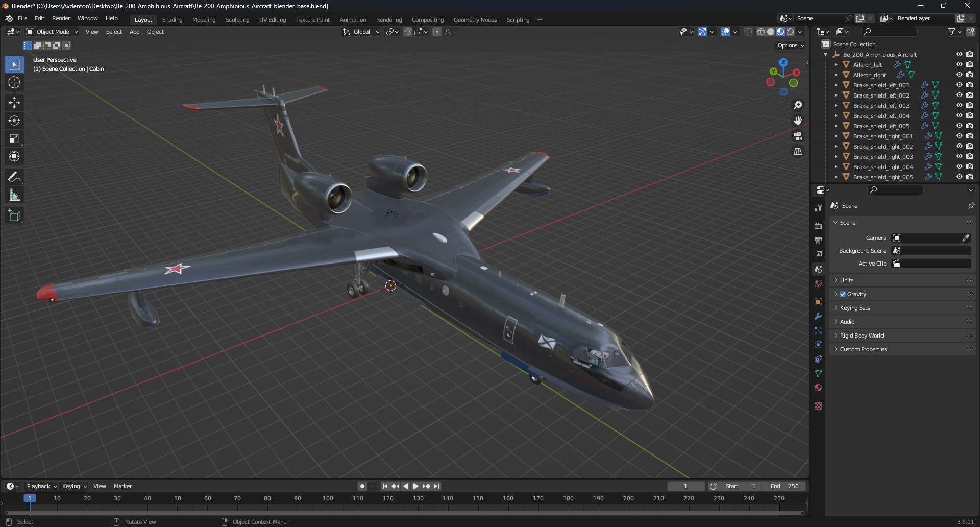The image size is (980, 527).
Task: Open the Playback popover in timeline
Action: click(41, 486)
